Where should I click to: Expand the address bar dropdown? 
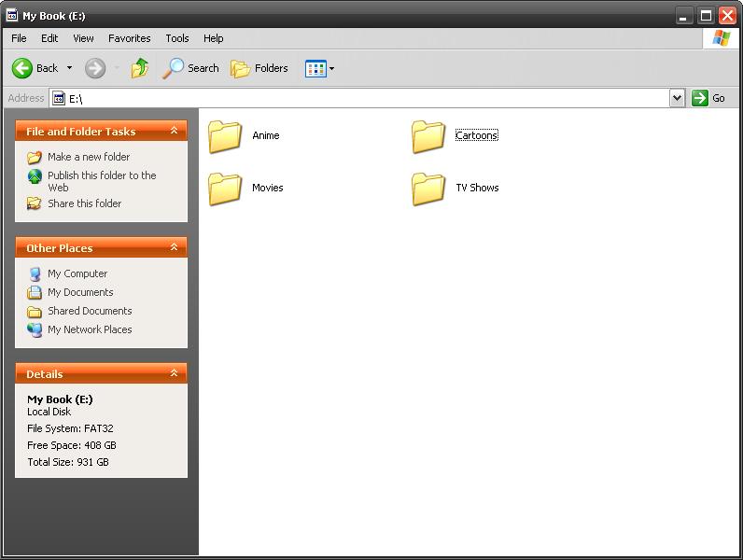[677, 98]
